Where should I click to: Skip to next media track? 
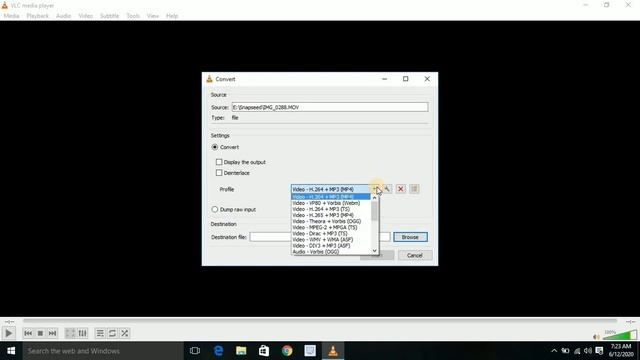coord(52,333)
